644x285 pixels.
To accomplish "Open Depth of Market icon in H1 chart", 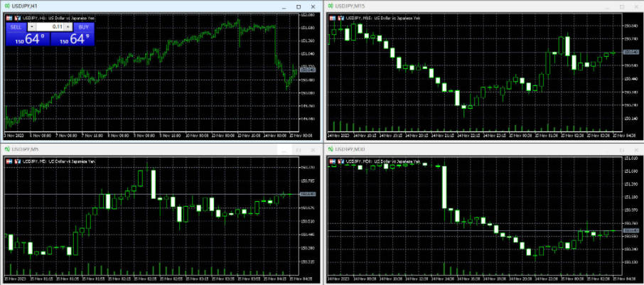I will point(9,18).
